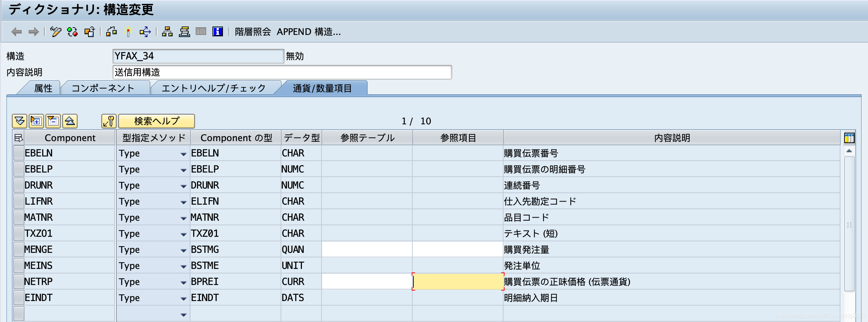Open the Type dropdown in the DRUNR row
The image size is (868, 322).
[183, 186]
